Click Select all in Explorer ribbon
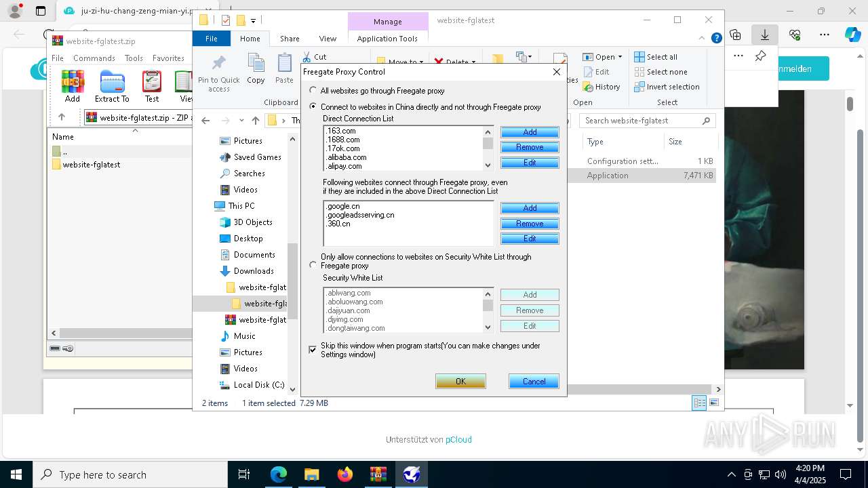868x488 pixels. tap(656, 57)
